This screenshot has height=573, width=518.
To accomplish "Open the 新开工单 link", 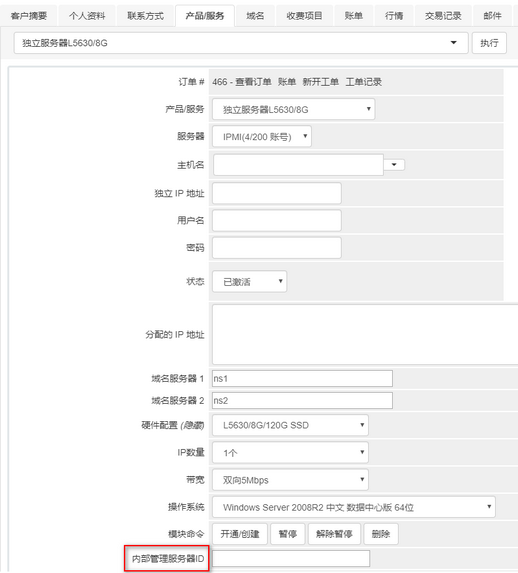I will (x=321, y=82).
